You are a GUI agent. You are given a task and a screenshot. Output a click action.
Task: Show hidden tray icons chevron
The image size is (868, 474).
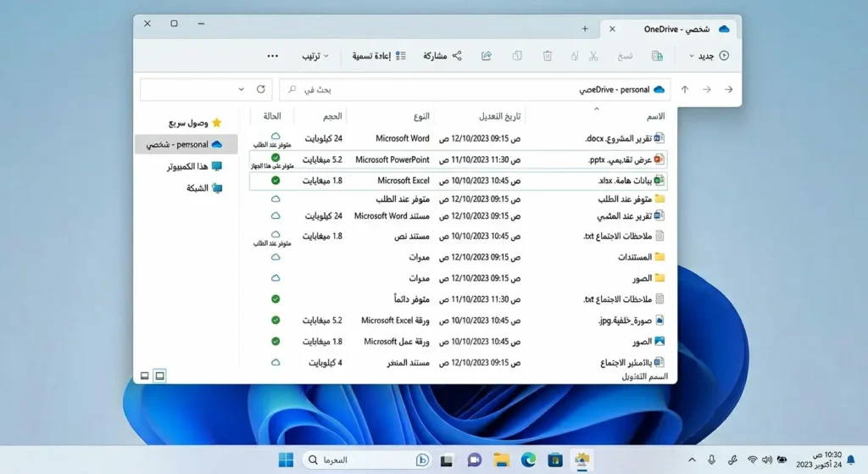pyautogui.click(x=692, y=460)
